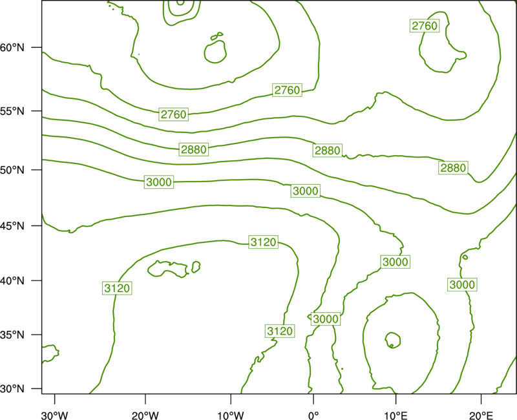Image resolution: width=517 pixels, height=420 pixels.
Task: Click the 35°N latitude axis label
Action: (x=12, y=335)
